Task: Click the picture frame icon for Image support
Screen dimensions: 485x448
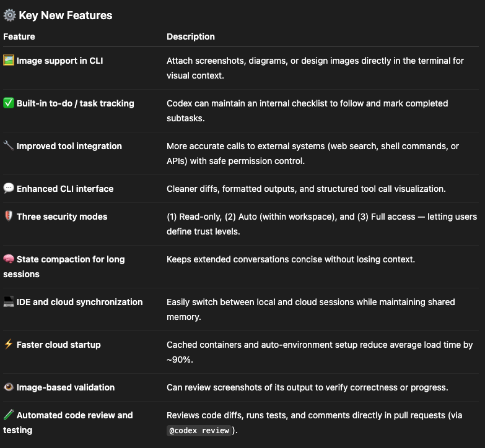Action: point(9,61)
